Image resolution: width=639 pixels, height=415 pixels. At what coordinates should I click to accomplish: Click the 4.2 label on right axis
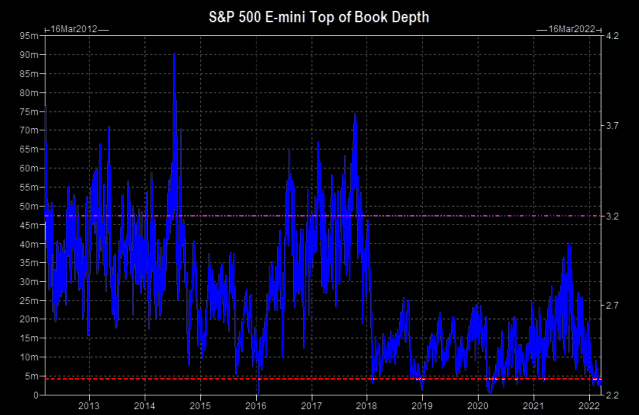[613, 36]
